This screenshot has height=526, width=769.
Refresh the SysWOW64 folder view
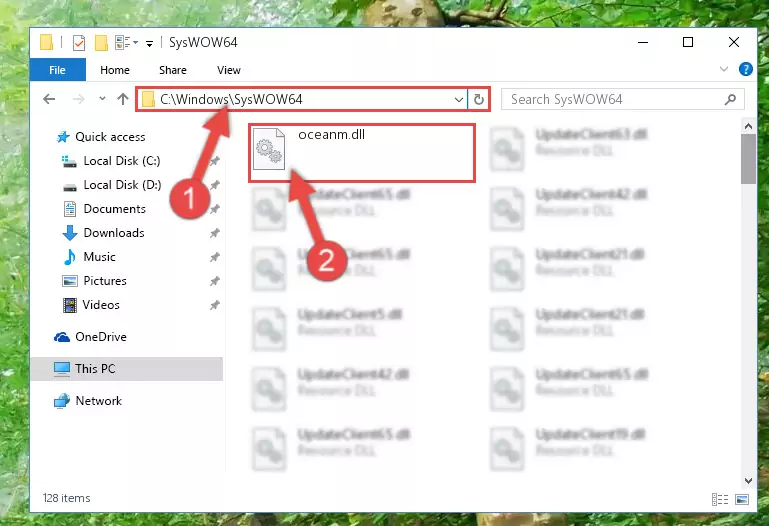[479, 100]
